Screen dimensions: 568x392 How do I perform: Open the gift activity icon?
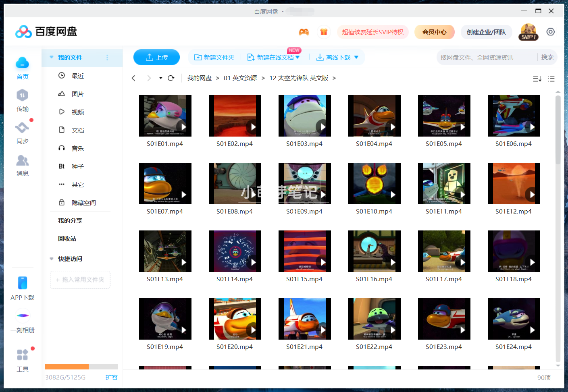pyautogui.click(x=324, y=31)
